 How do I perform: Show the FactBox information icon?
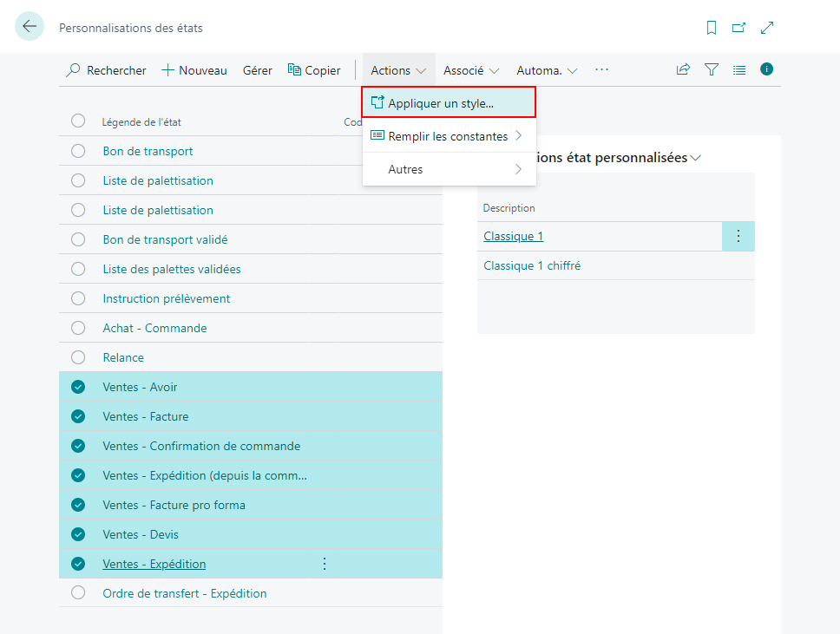click(766, 69)
